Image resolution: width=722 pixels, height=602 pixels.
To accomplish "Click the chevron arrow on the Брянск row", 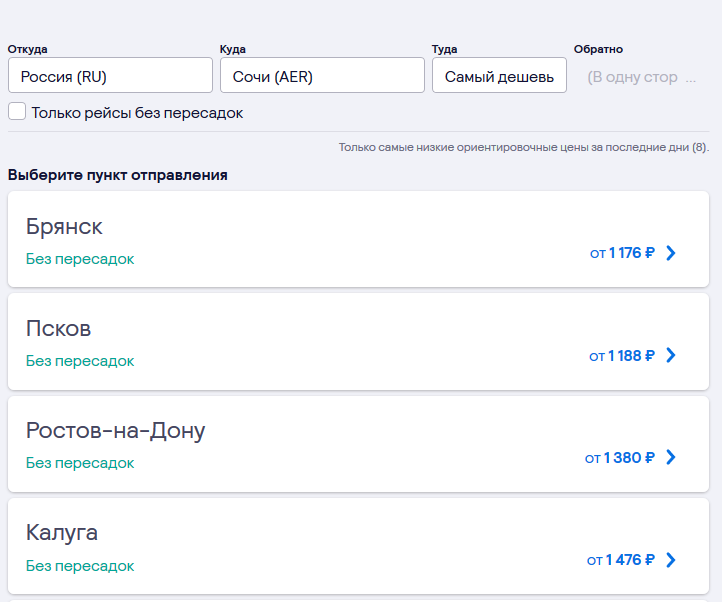I will [x=671, y=253].
